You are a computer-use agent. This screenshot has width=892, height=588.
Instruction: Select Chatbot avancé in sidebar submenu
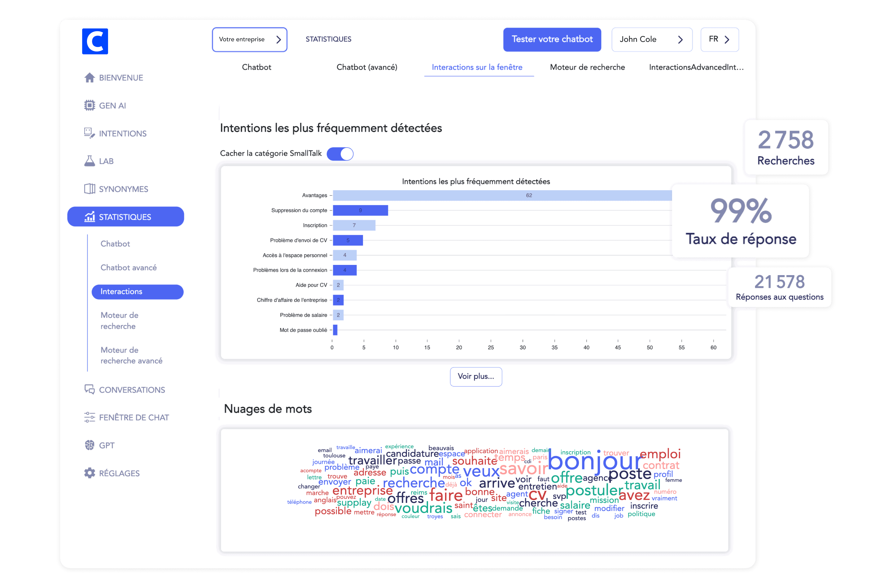pyautogui.click(x=128, y=267)
